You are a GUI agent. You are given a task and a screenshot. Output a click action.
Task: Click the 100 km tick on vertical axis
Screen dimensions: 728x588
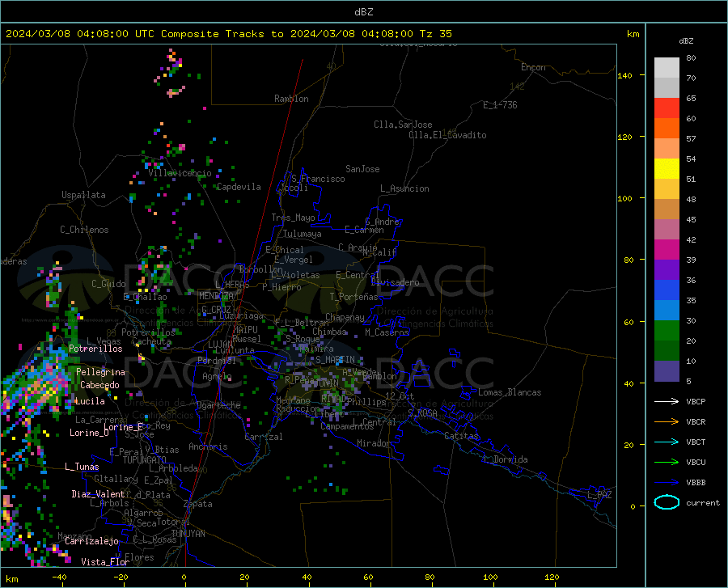click(x=625, y=198)
